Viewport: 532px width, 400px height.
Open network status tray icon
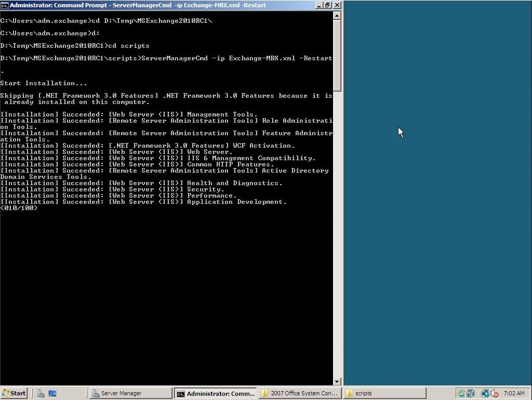pyautogui.click(x=485, y=393)
